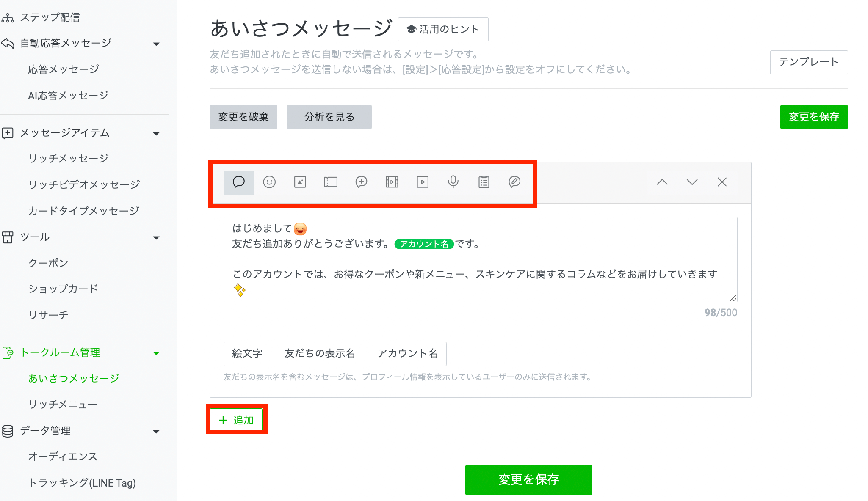This screenshot has height=501, width=868.
Task: Add another message with 追加
Action: (x=237, y=420)
